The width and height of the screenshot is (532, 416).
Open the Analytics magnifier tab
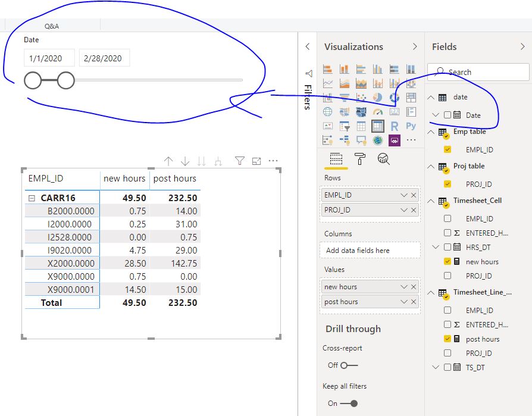pyautogui.click(x=383, y=159)
